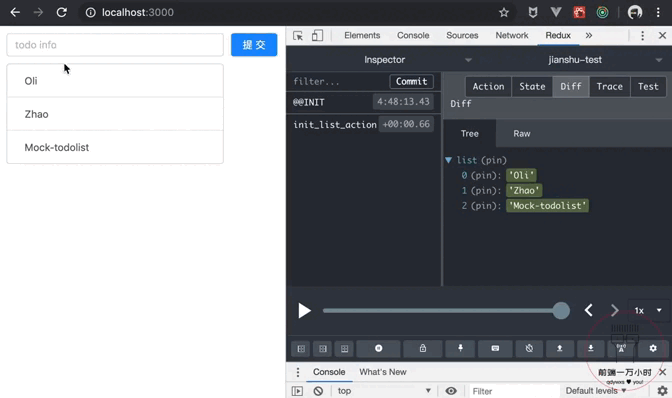This screenshot has width=672, height=398.
Task: Open the Vue devtools extension icon
Action: click(x=556, y=12)
